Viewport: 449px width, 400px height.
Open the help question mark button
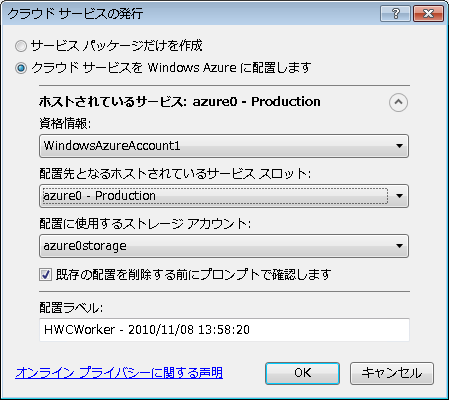(x=395, y=14)
